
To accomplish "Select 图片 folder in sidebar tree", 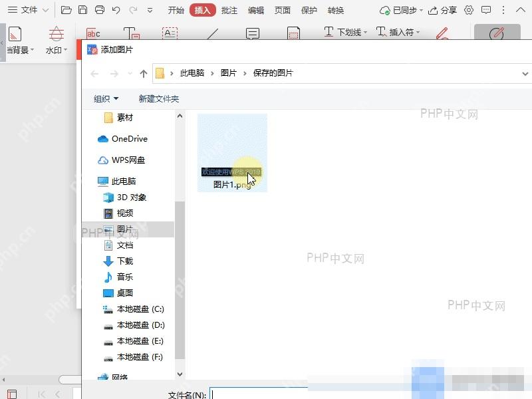I will click(x=128, y=229).
